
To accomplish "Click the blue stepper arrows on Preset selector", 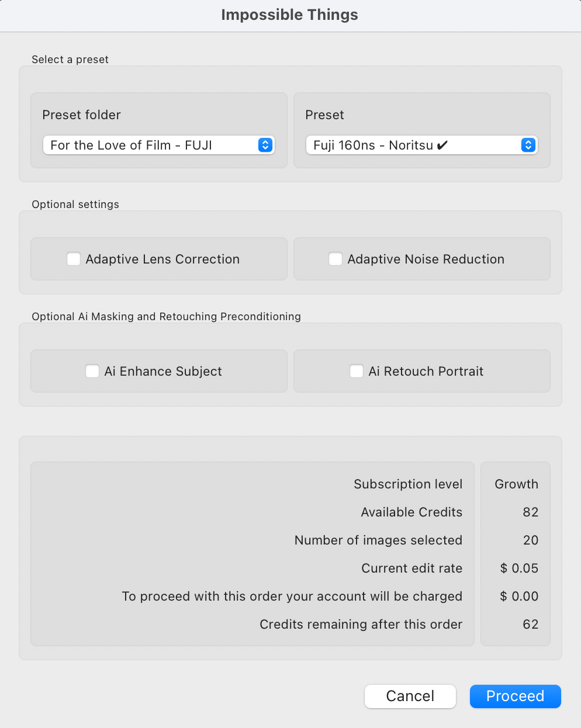I will click(528, 145).
